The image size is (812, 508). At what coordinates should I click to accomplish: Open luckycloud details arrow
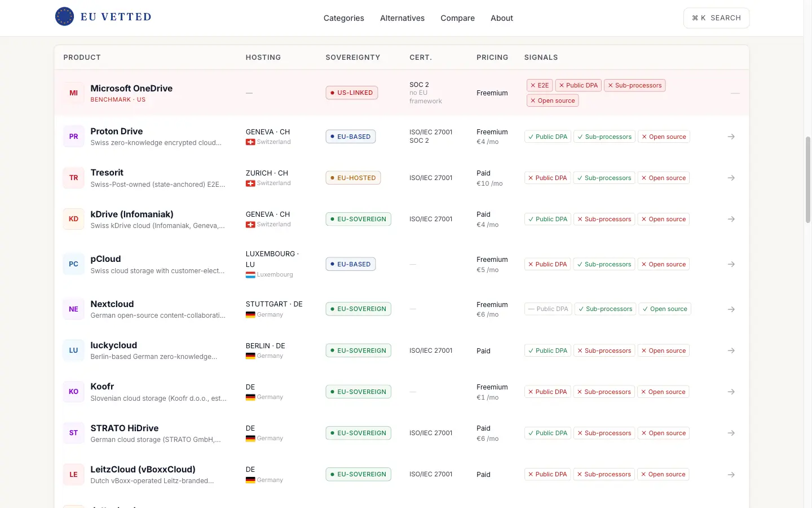pyautogui.click(x=731, y=351)
